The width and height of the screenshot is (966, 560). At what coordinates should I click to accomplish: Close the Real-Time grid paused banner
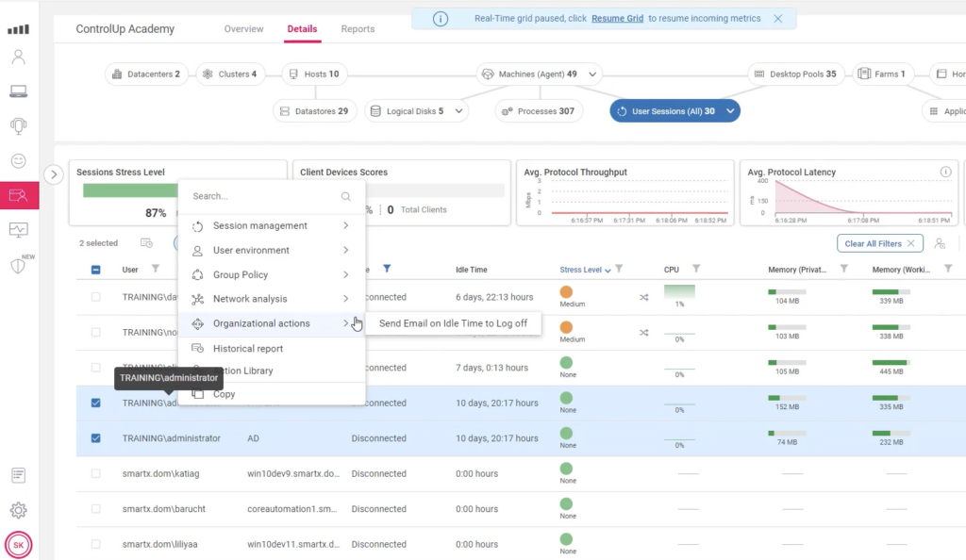pos(777,19)
